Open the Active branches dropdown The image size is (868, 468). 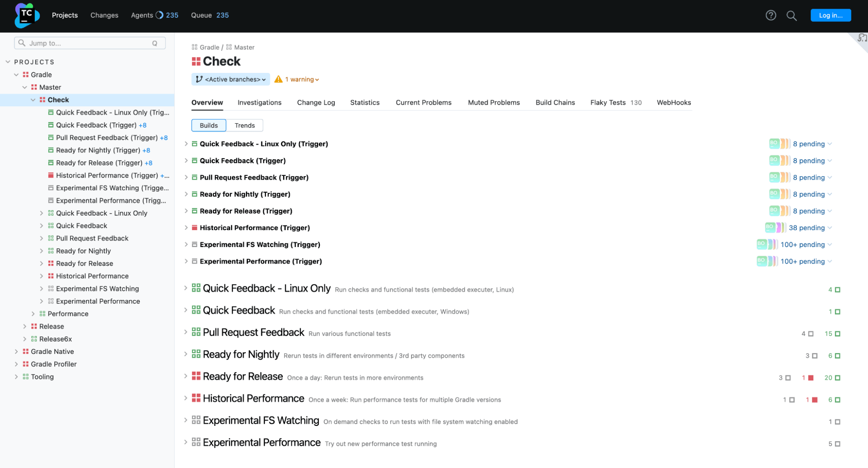click(231, 79)
